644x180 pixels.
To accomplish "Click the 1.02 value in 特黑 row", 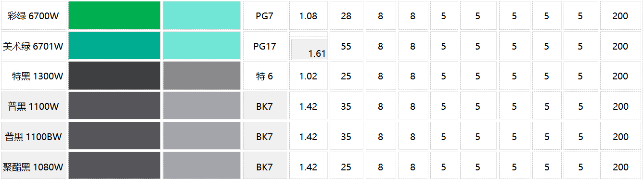I will 309,76.
